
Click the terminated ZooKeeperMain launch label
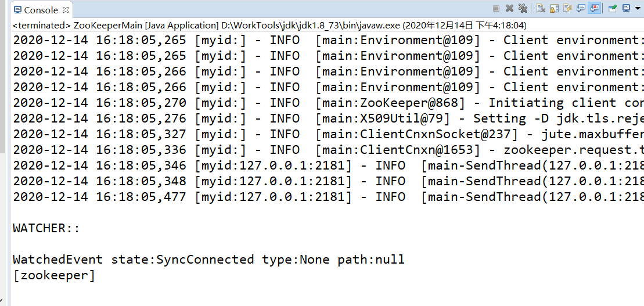click(269, 26)
